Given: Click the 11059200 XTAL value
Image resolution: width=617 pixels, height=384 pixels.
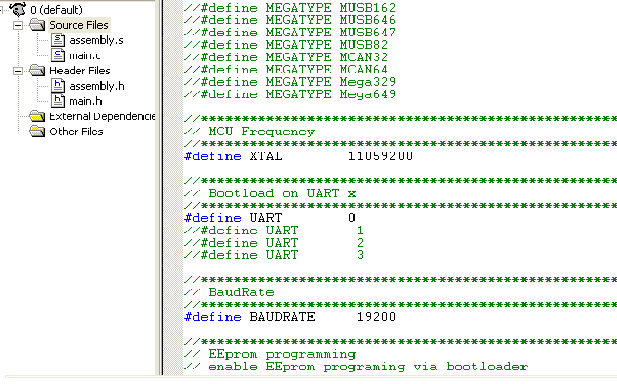Looking at the screenshot, I should (381, 156).
